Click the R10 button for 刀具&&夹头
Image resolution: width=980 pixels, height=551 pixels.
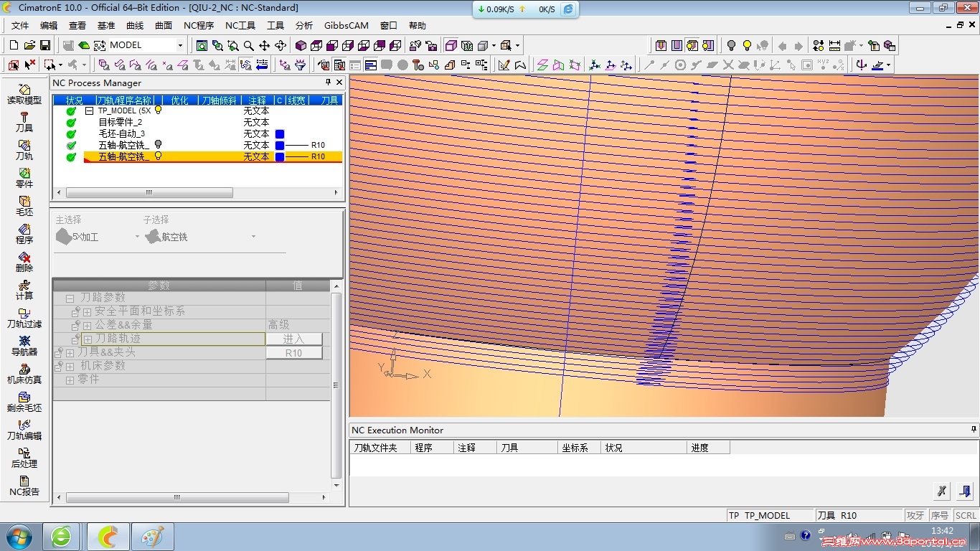(293, 353)
